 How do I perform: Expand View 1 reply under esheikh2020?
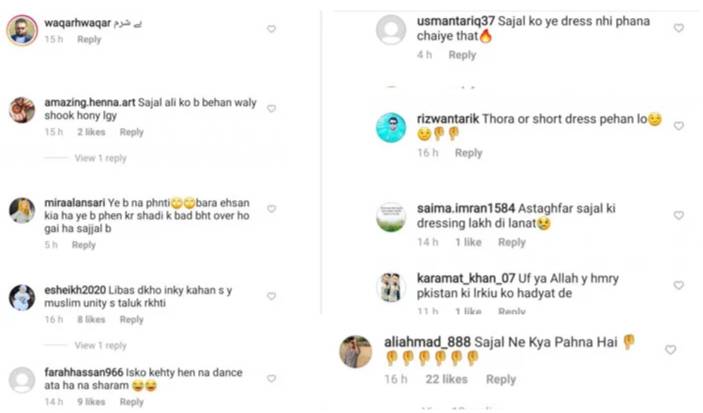coord(100,346)
